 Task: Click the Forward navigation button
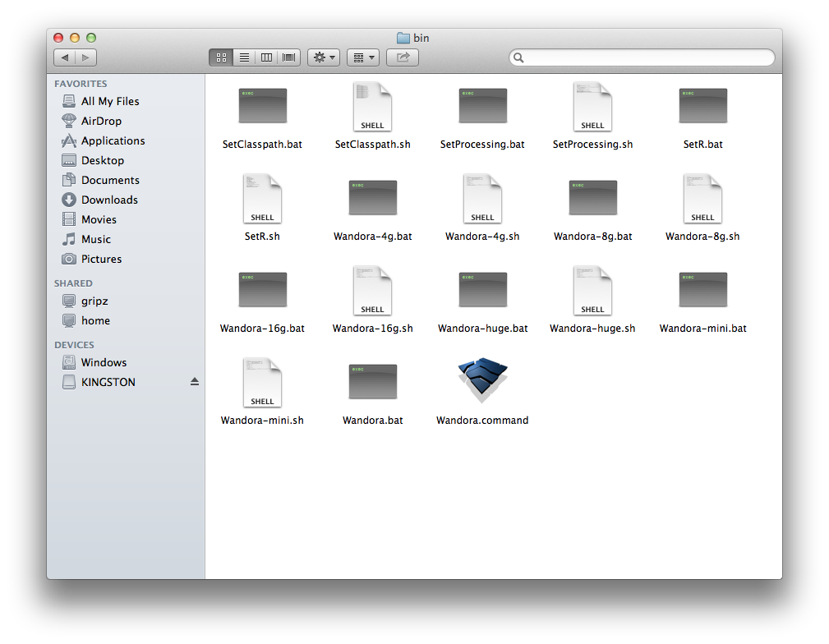86,57
